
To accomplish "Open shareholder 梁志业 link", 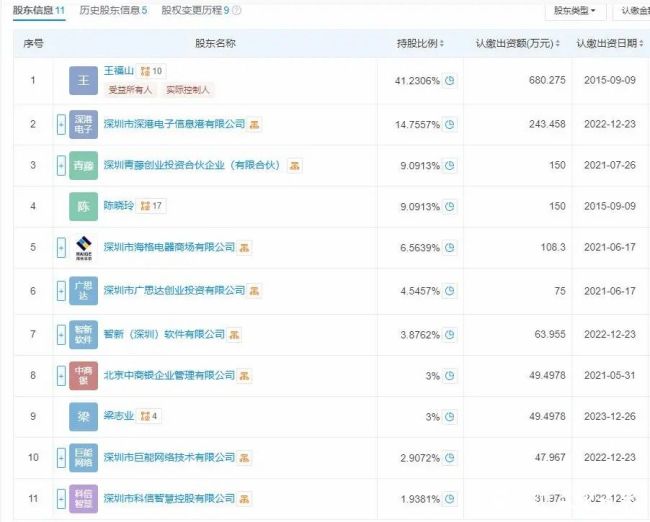I will coord(119,416).
